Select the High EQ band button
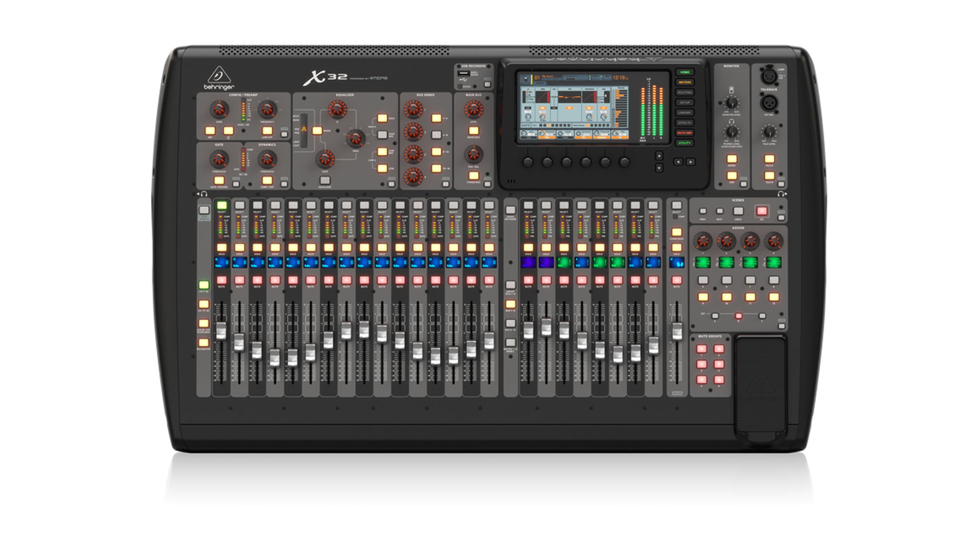Image resolution: width=980 pixels, height=551 pixels. pos(382,118)
